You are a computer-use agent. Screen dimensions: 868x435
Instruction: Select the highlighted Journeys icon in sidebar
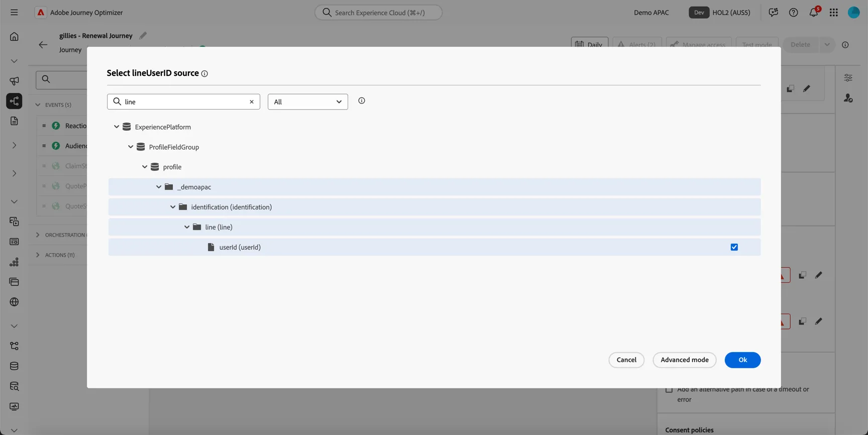pyautogui.click(x=14, y=101)
